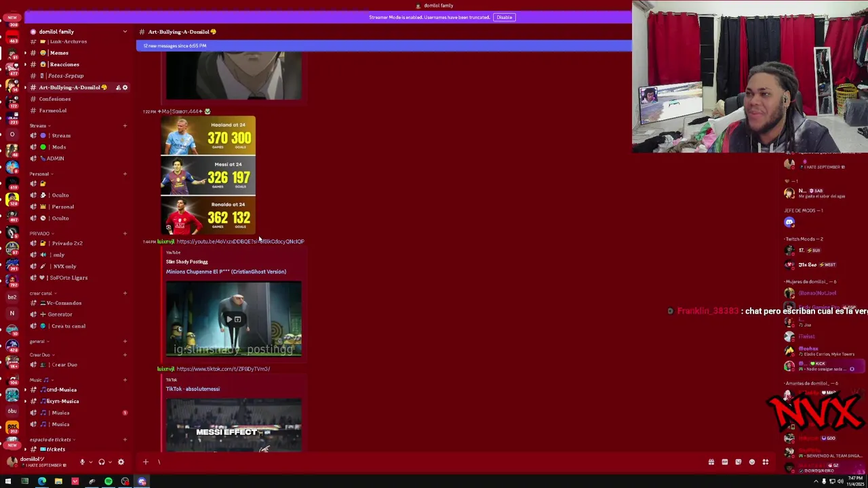Open the "N" server icon
Image resolution: width=868 pixels, height=488 pixels.
(x=12, y=313)
